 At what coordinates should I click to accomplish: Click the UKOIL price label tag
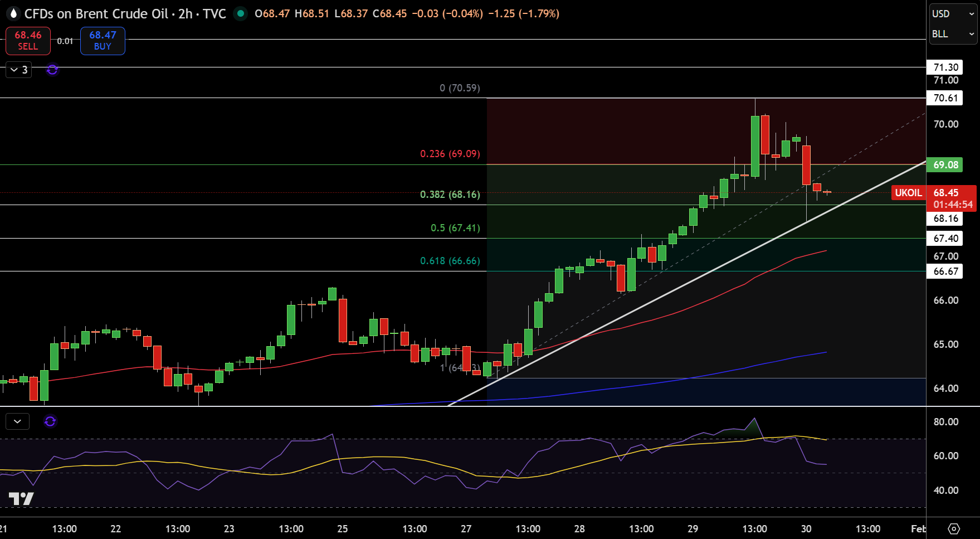[x=908, y=193]
